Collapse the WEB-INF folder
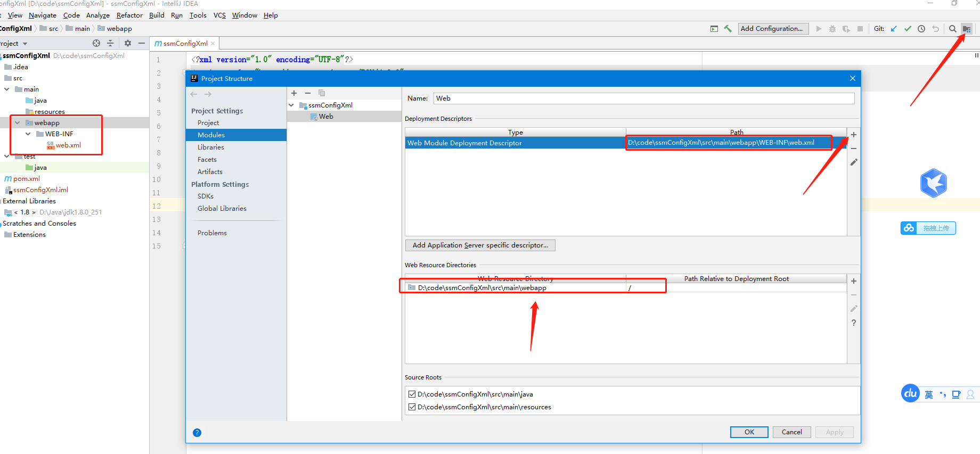The height and width of the screenshot is (454, 980). click(x=28, y=134)
